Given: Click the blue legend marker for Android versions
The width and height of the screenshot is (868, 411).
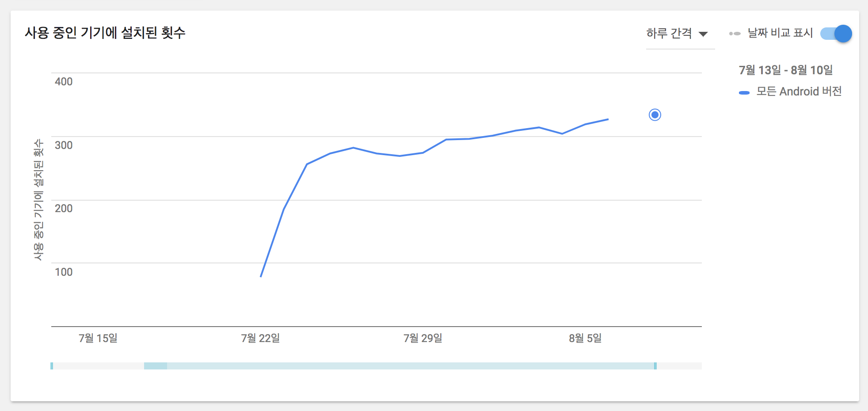Looking at the screenshot, I should 744,92.
